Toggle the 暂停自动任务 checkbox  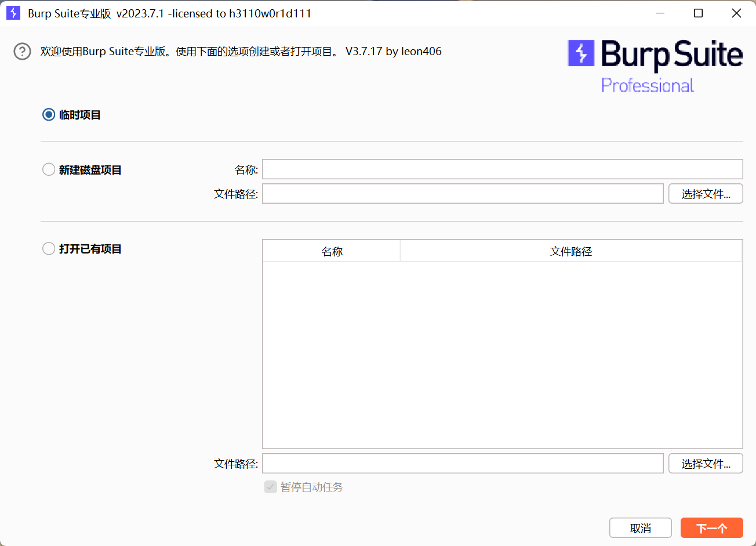click(x=270, y=487)
